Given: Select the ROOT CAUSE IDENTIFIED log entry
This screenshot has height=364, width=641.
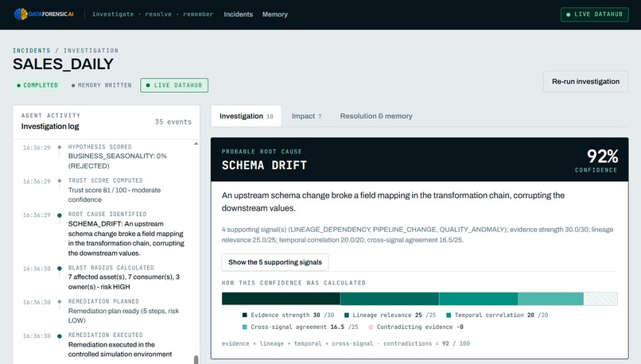Looking at the screenshot, I should click(x=104, y=234).
